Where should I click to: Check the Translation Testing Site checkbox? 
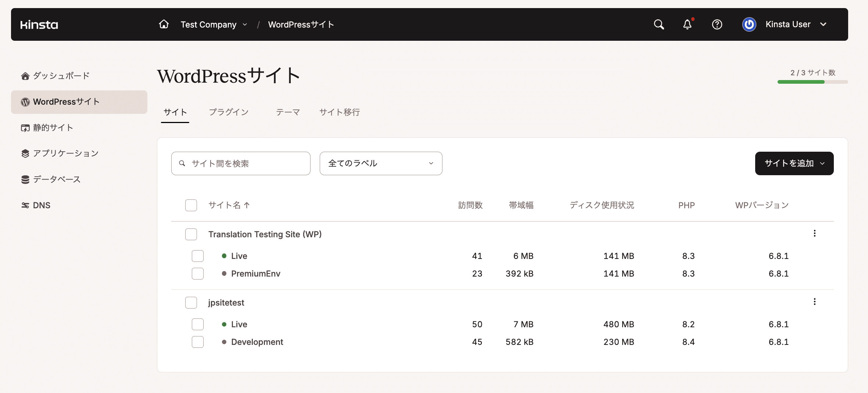[191, 234]
